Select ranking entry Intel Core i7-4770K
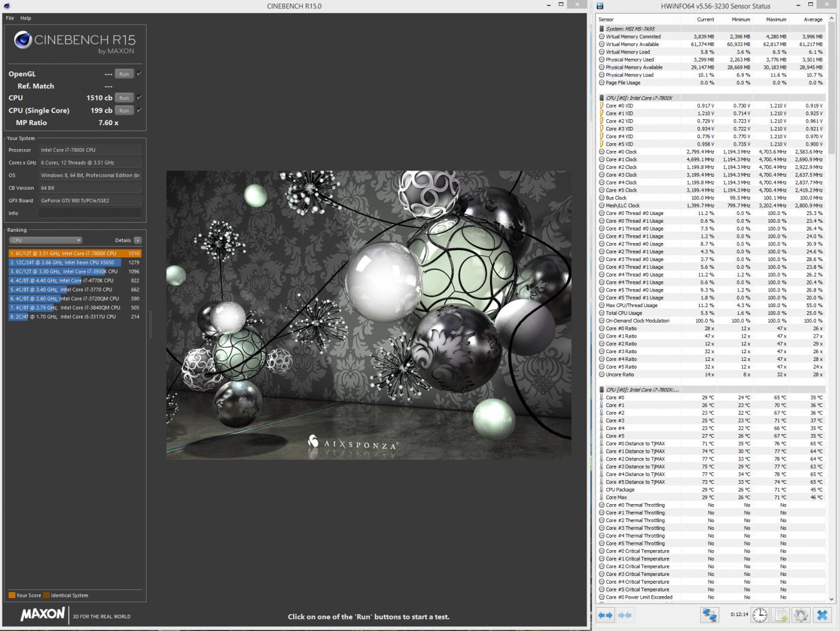 pos(75,280)
